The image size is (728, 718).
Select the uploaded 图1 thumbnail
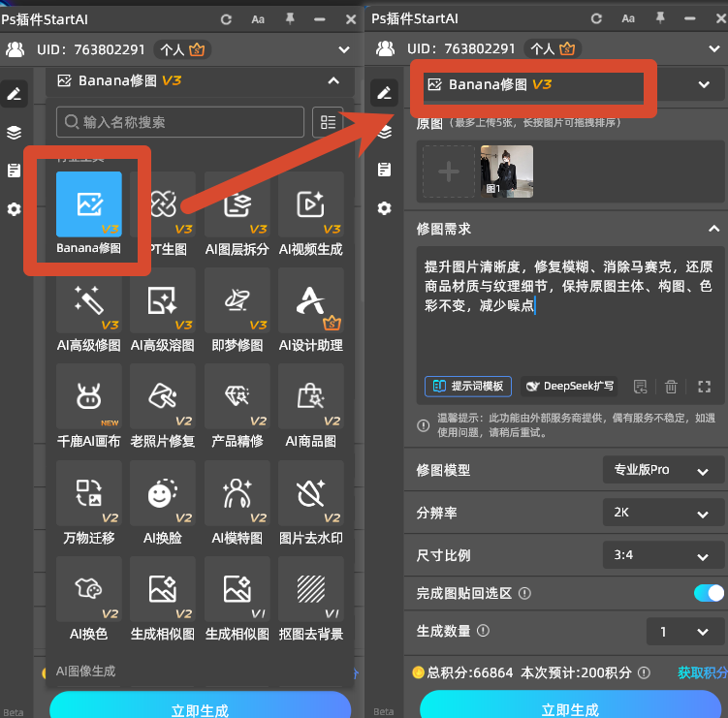click(507, 172)
